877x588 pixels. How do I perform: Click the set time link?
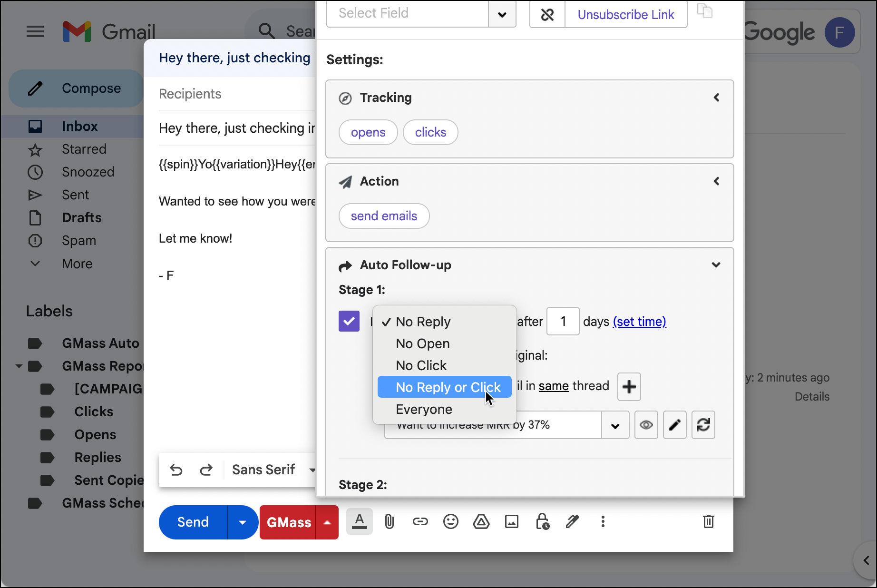point(639,322)
